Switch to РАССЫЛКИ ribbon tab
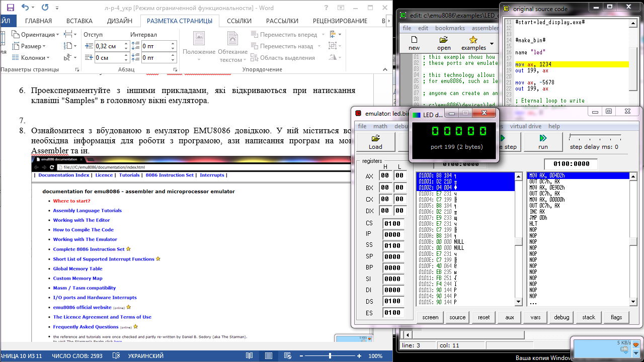Viewport: 644px width, 362px height. click(x=282, y=21)
